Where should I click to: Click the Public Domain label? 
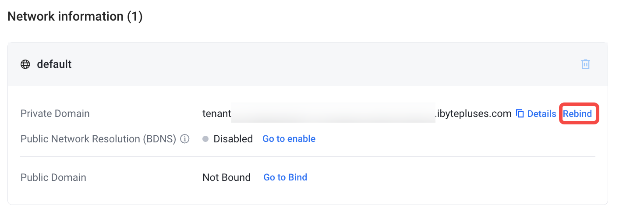(x=53, y=178)
